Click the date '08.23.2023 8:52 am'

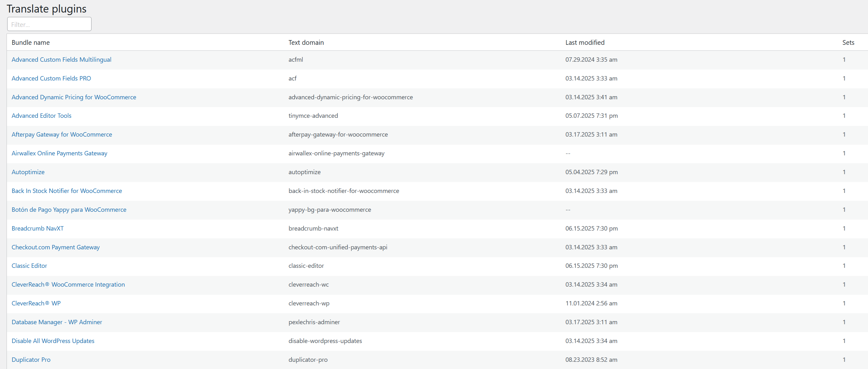click(x=591, y=360)
